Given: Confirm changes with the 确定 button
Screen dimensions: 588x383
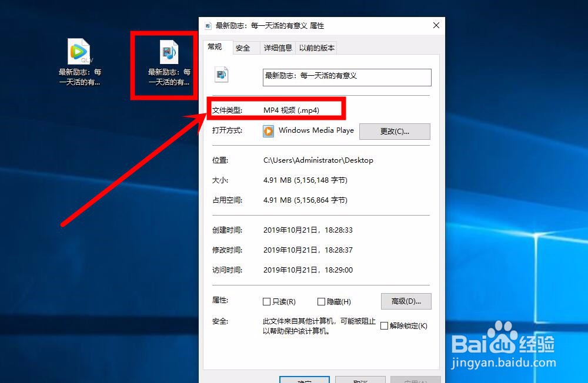Looking at the screenshot, I should [304, 381].
